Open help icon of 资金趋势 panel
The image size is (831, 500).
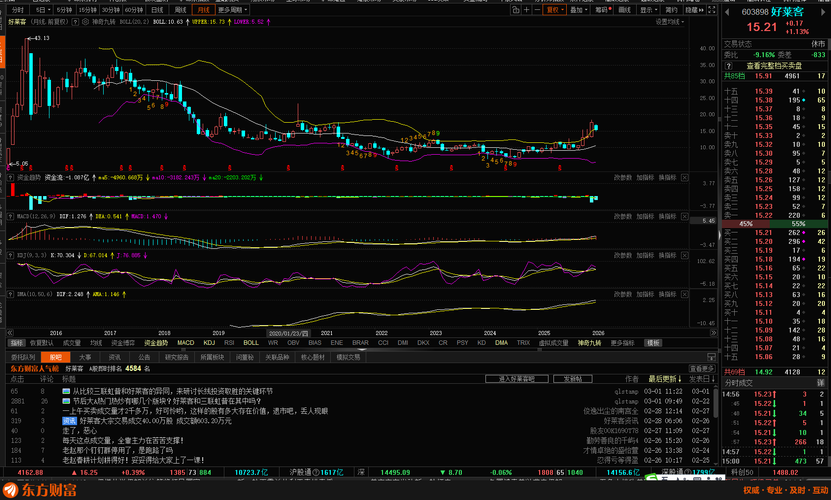click(x=10, y=178)
